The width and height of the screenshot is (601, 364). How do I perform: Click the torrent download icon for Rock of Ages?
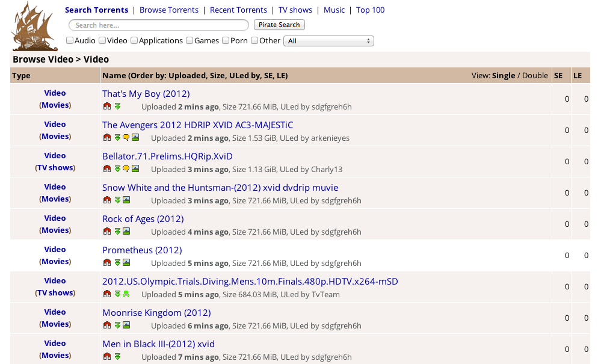(x=117, y=231)
